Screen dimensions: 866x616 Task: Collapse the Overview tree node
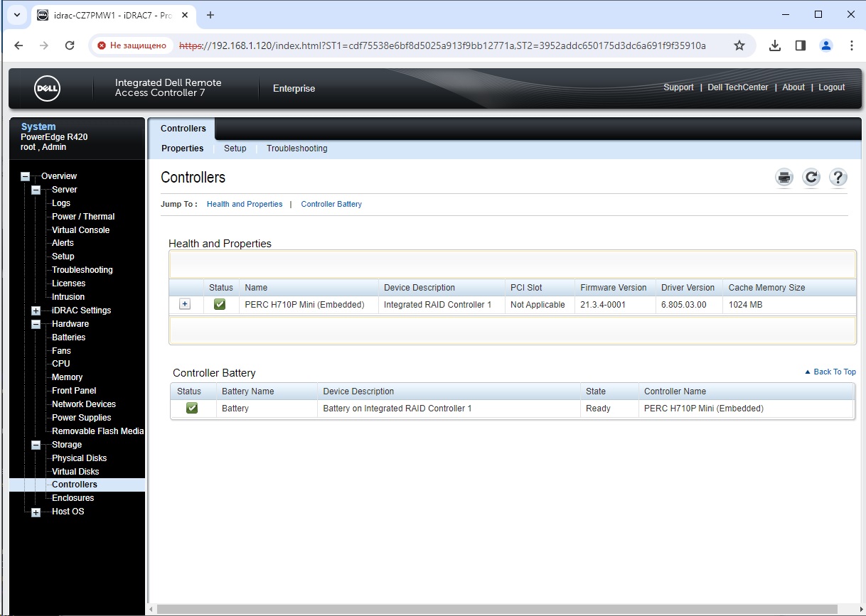click(26, 176)
